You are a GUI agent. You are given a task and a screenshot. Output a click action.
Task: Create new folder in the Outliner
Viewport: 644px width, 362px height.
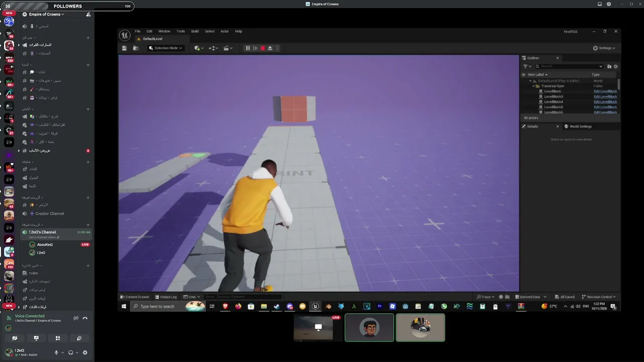(609, 66)
